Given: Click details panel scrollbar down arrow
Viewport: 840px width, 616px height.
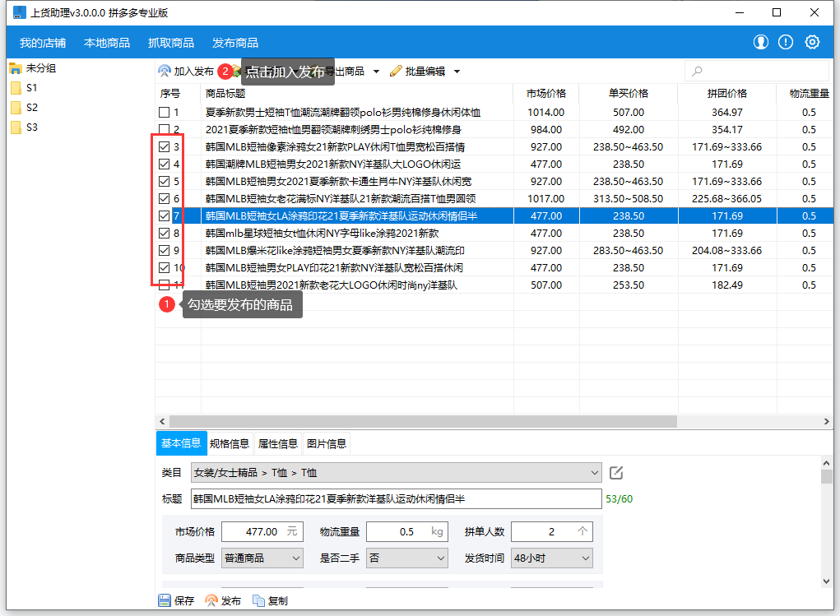Looking at the screenshot, I should point(827,581).
